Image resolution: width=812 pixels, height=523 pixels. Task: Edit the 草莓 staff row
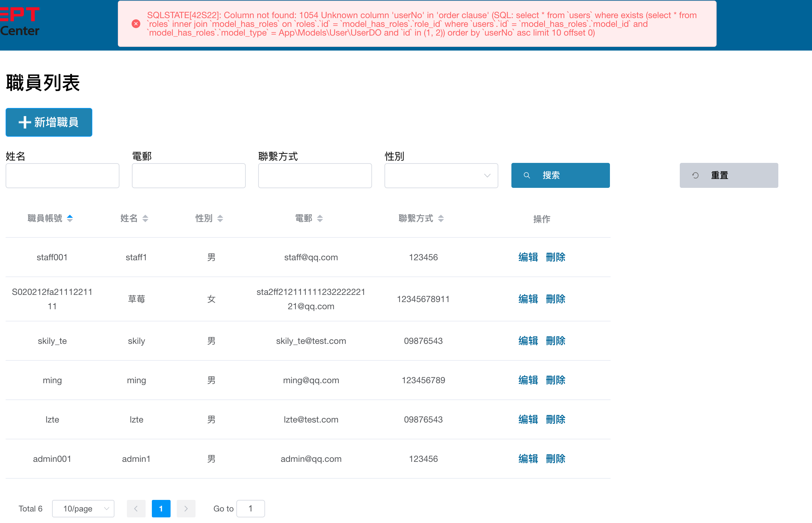528,299
